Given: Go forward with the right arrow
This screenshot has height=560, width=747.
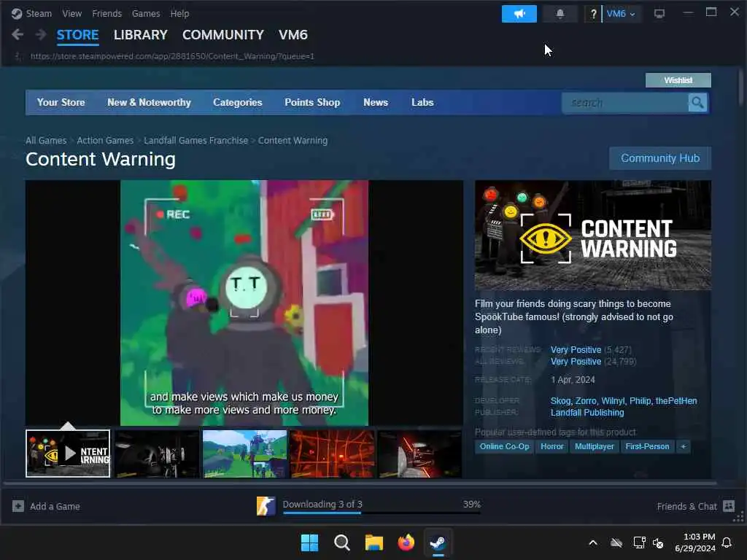Looking at the screenshot, I should tap(41, 35).
